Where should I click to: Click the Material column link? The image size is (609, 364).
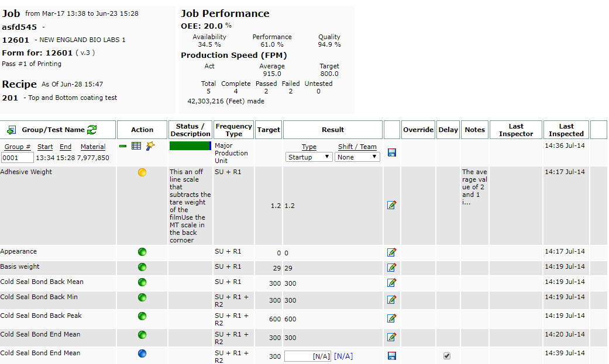click(x=93, y=147)
